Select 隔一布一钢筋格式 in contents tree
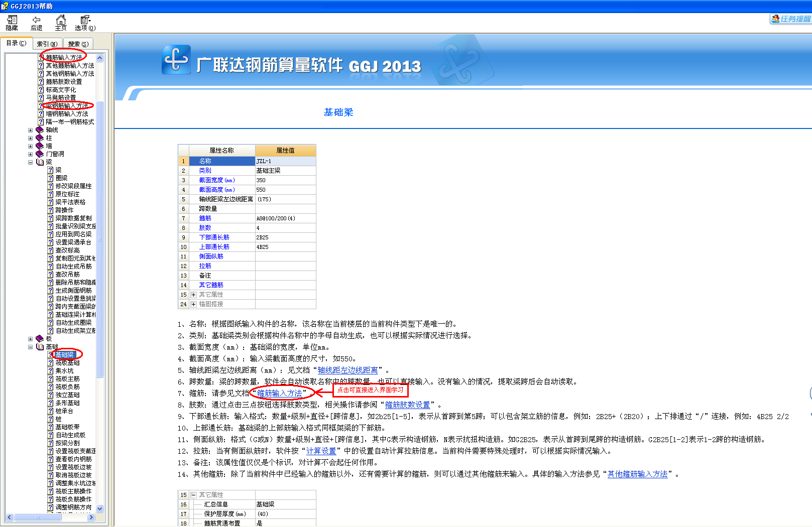The height and width of the screenshot is (527, 812). tap(70, 122)
